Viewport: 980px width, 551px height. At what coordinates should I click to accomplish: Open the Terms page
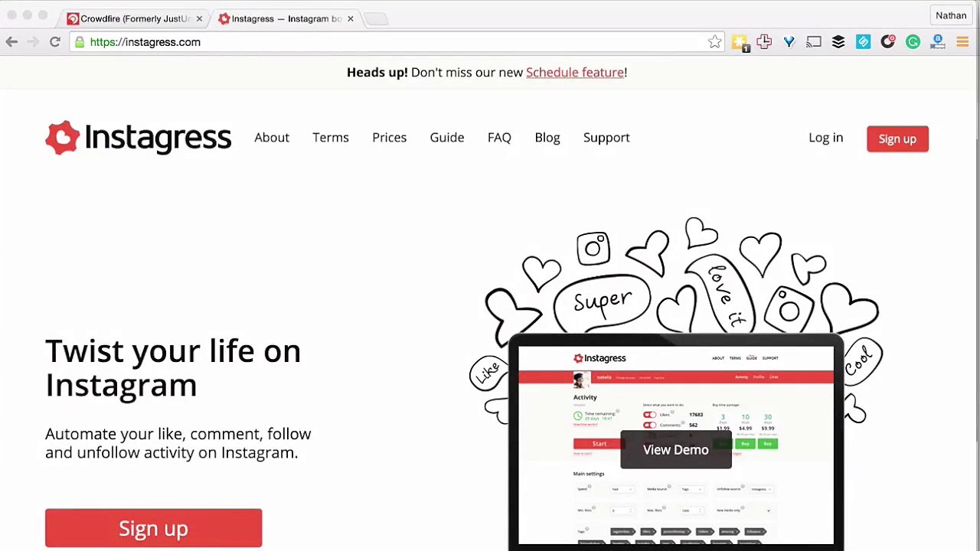click(331, 138)
